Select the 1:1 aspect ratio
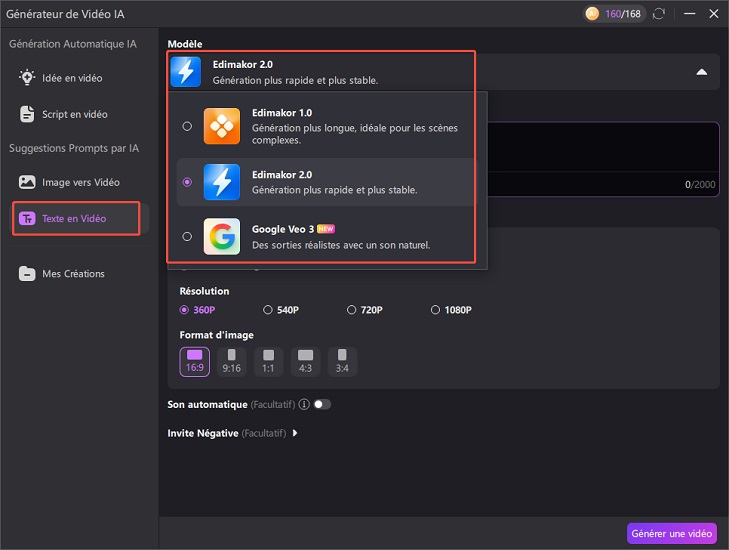Screen dimensions: 729x550 (x=268, y=361)
